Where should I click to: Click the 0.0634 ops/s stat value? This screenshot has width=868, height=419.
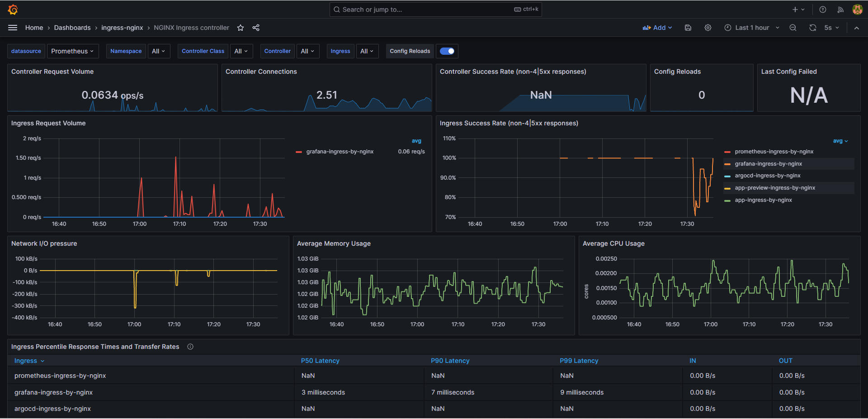click(x=113, y=95)
